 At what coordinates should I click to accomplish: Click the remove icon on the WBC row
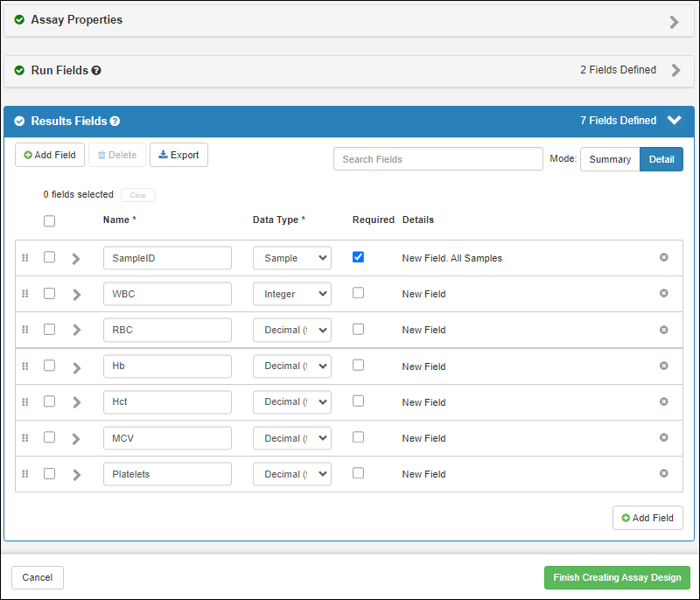[x=663, y=294]
